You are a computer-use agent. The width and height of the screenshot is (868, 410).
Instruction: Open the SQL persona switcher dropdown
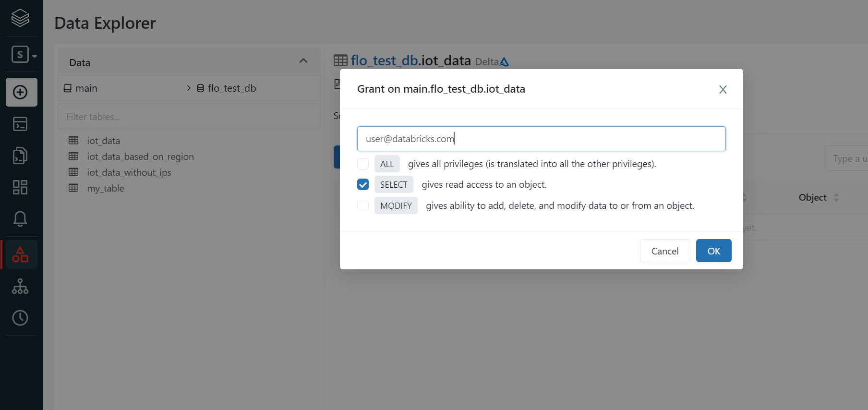pyautogui.click(x=24, y=55)
